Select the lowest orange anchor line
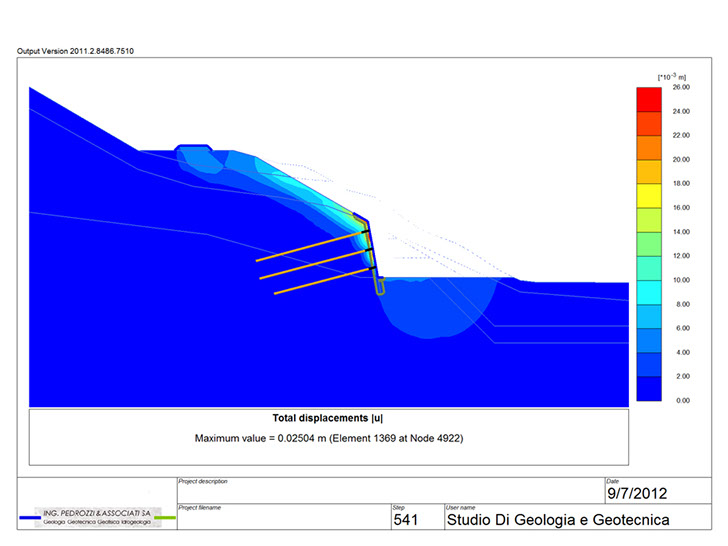 pos(325,282)
